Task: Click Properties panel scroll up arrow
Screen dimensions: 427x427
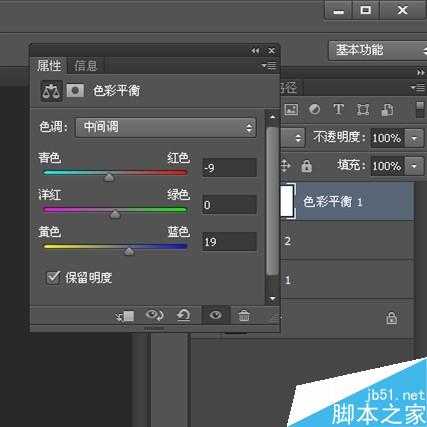Action: (x=273, y=117)
